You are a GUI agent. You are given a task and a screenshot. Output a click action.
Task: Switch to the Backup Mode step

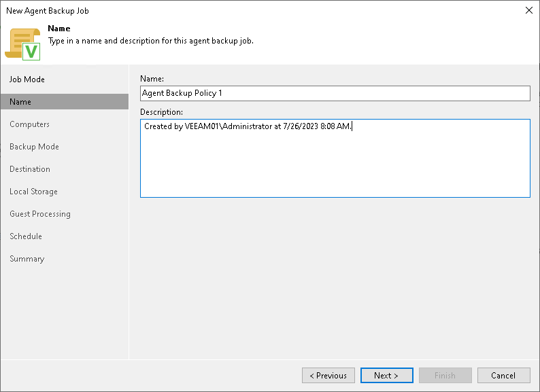(34, 147)
